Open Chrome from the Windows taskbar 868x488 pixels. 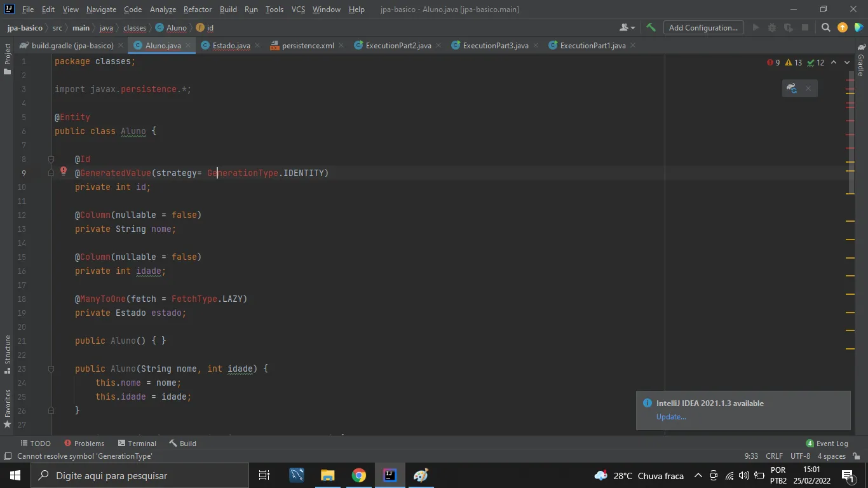(x=359, y=475)
